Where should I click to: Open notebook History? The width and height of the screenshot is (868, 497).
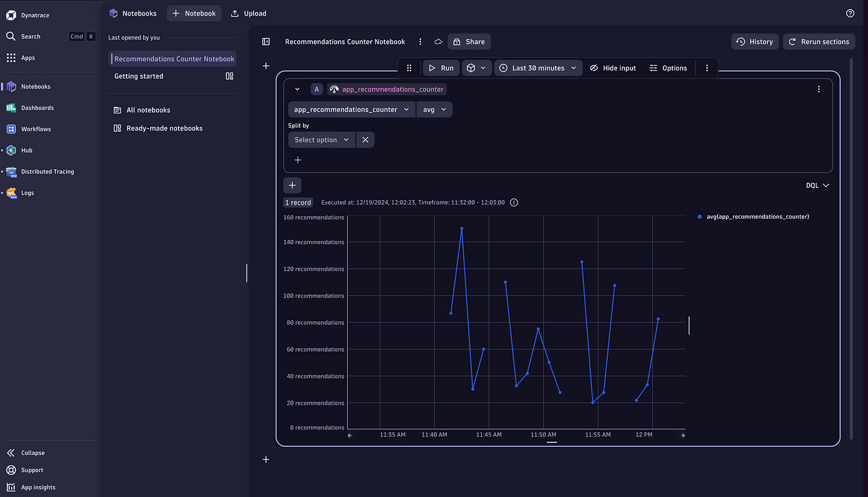(x=755, y=42)
